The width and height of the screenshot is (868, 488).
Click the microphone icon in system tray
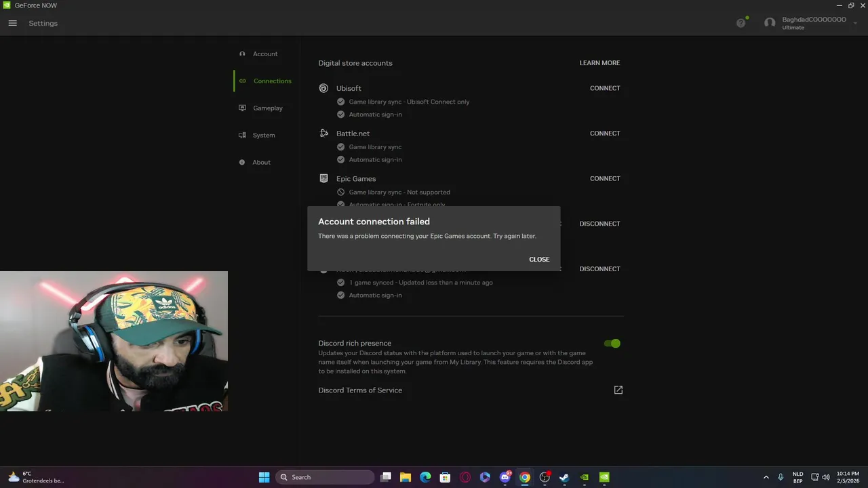point(781,477)
